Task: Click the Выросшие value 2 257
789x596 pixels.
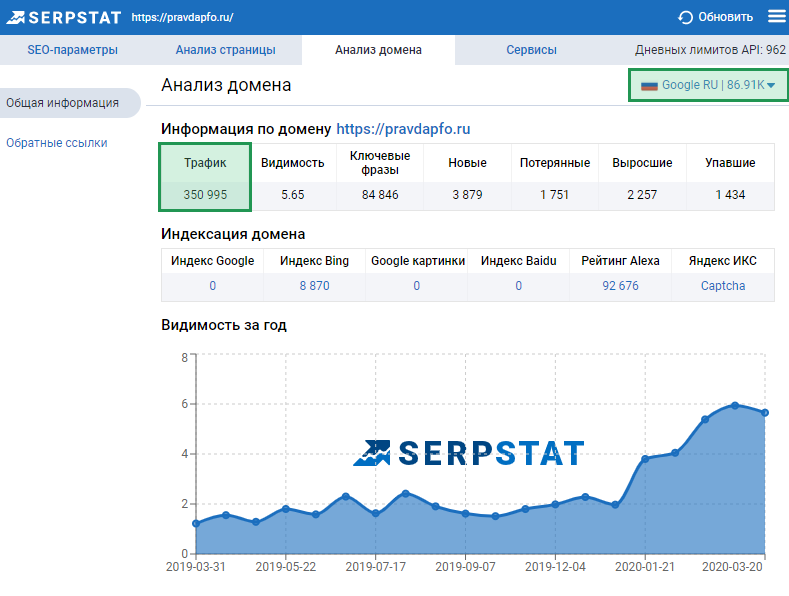Action: click(x=642, y=195)
